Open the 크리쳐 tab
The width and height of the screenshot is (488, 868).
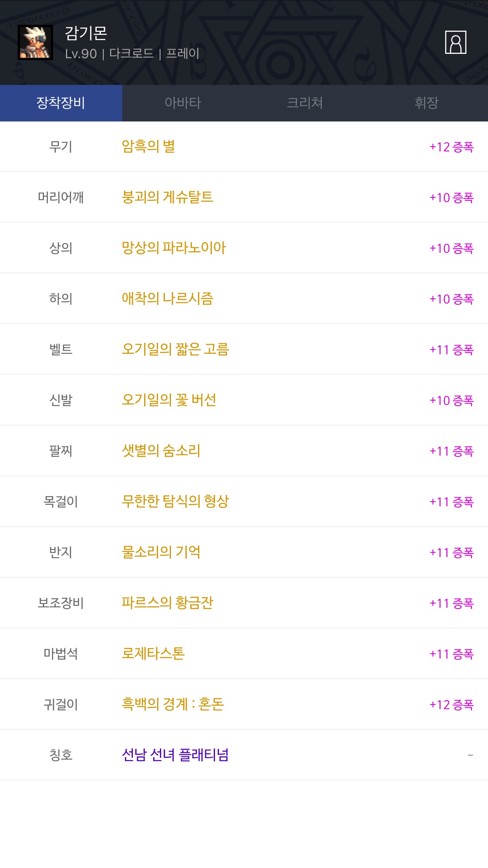[x=305, y=103]
